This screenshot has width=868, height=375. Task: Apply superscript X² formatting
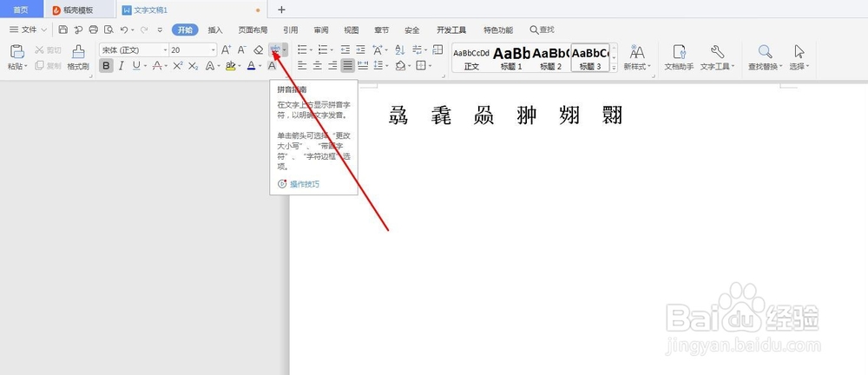click(178, 66)
